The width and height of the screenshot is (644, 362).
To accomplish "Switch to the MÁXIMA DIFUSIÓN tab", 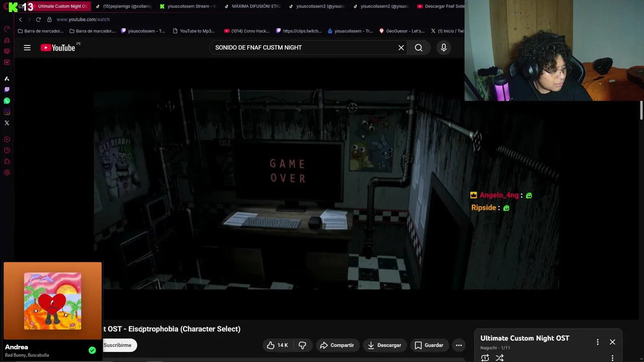I will point(253,6).
